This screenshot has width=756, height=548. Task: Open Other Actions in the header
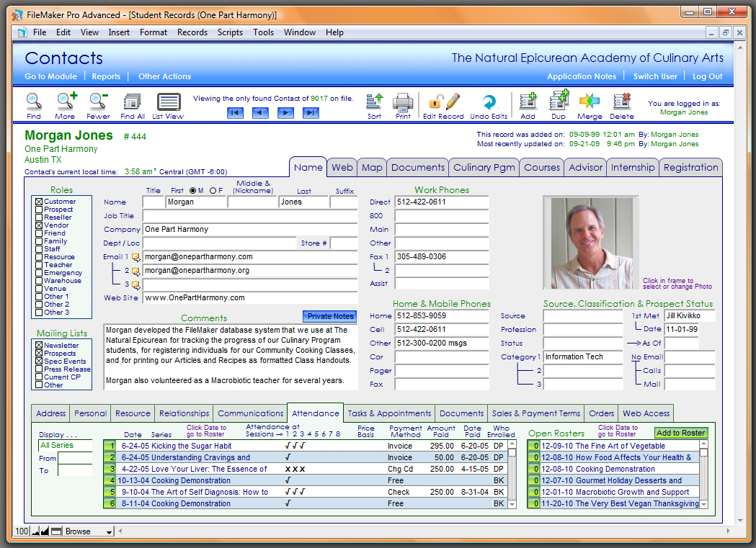[164, 76]
